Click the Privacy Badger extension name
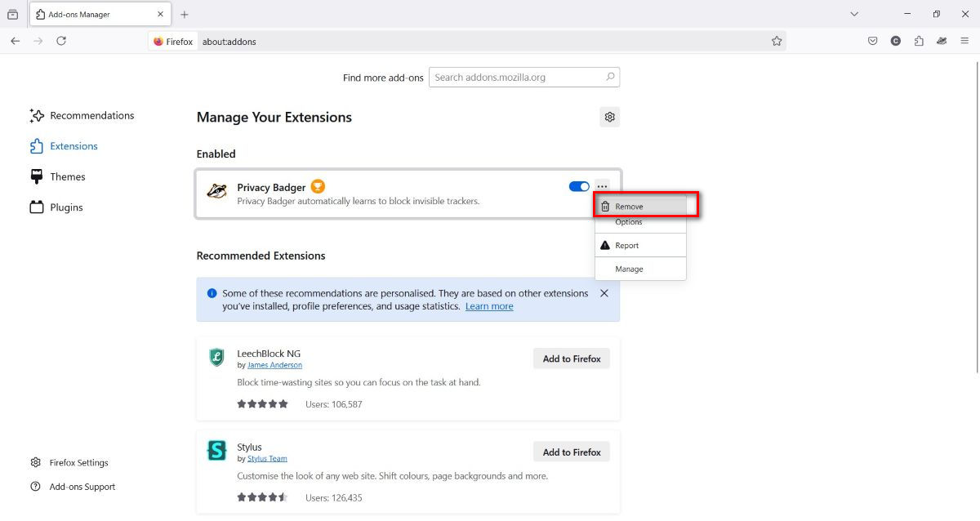This screenshot has width=980, height=521. click(x=271, y=187)
